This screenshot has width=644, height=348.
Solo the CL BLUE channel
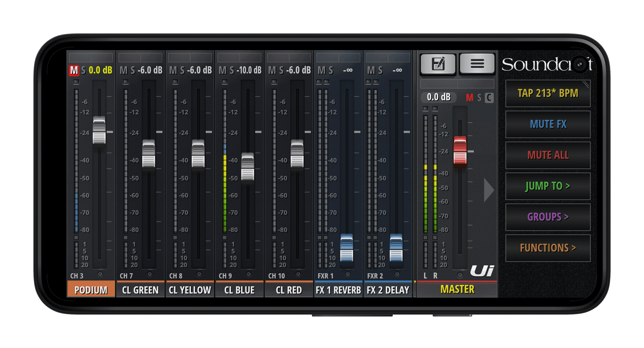tap(232, 70)
